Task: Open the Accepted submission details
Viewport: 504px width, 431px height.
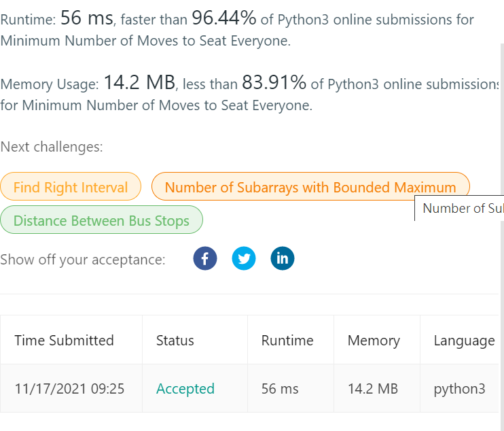Action: click(x=185, y=389)
